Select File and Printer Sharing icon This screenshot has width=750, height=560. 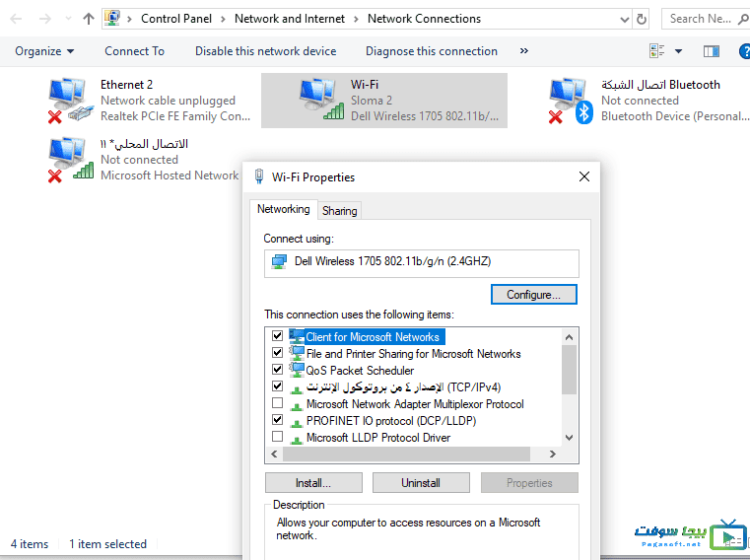(x=297, y=353)
